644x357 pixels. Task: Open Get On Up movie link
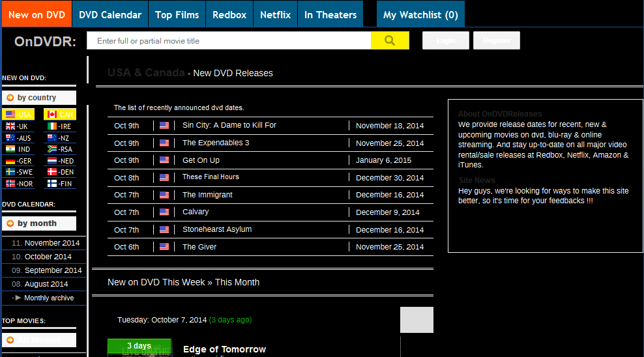pos(201,160)
